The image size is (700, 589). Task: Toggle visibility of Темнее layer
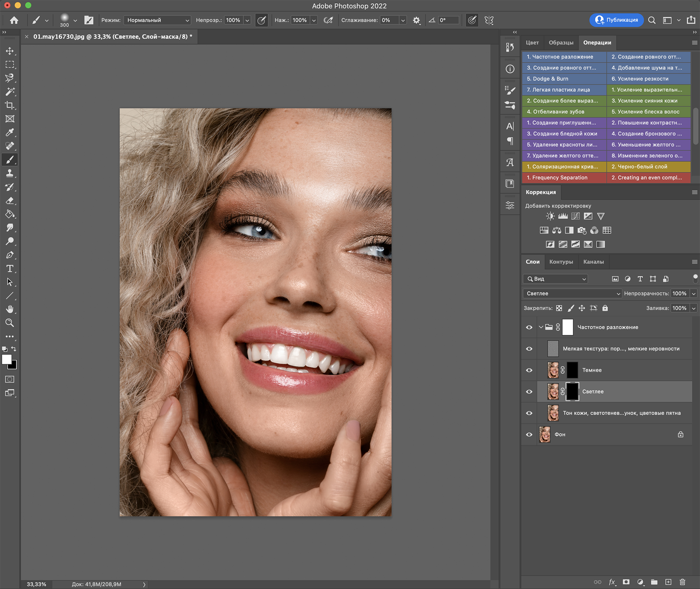tap(529, 369)
